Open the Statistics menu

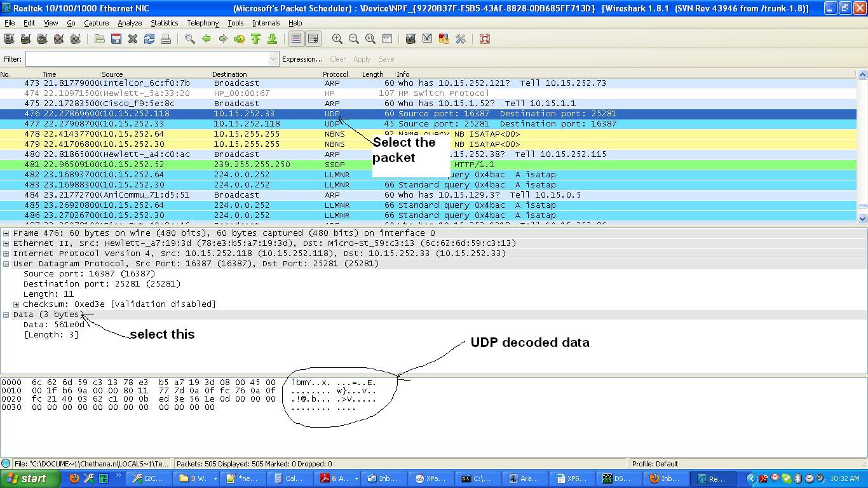point(165,23)
